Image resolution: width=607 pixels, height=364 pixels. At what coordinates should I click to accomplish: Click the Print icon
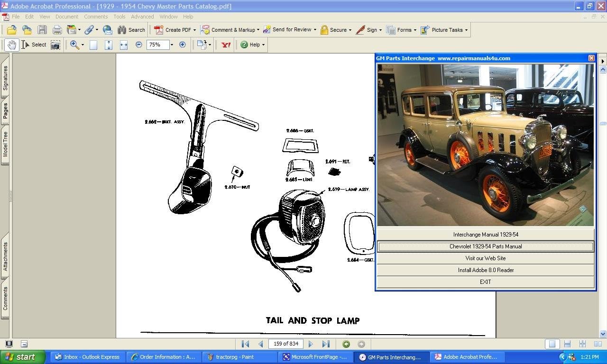pos(57,30)
